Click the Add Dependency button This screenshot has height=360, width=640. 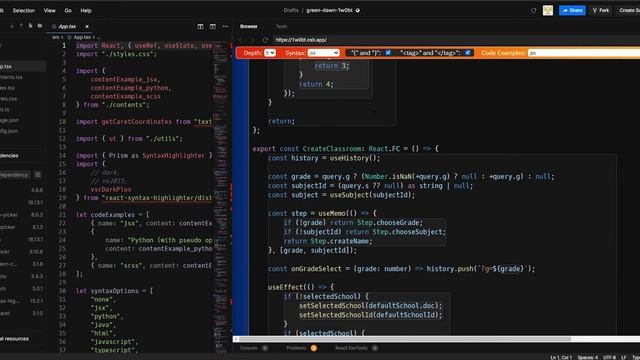(15, 175)
